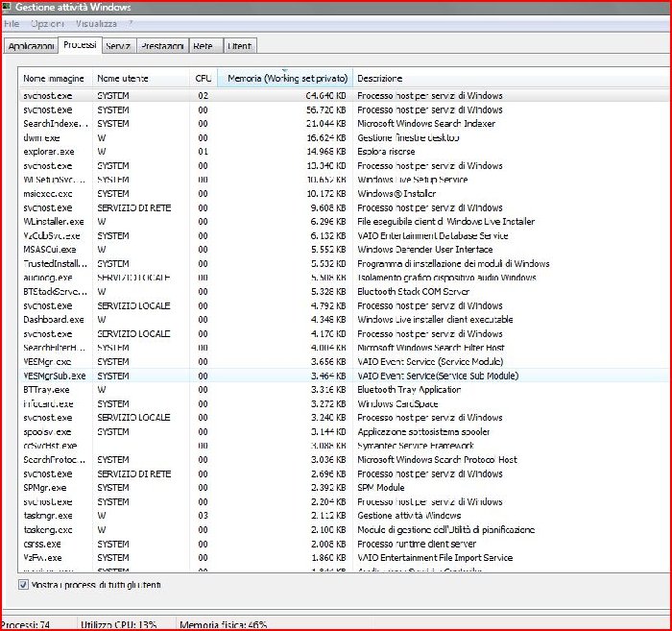
Task: Click Windows Defender User Interface description
Action: 424,250
